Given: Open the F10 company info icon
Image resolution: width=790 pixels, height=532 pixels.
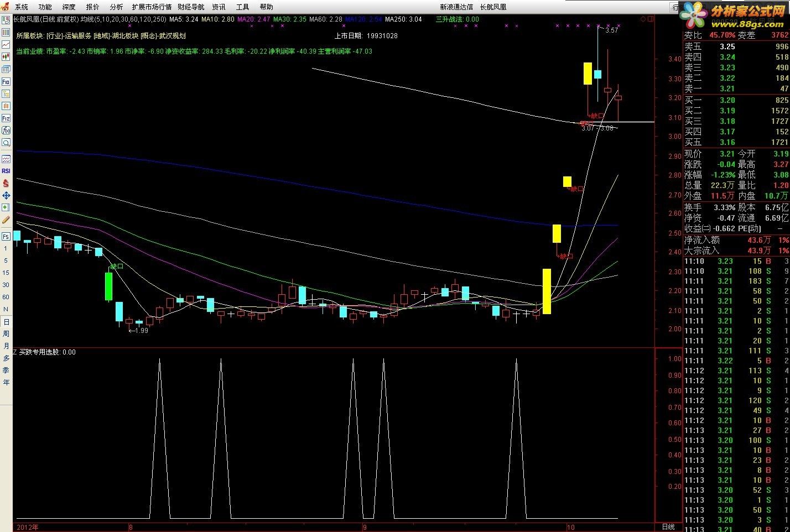Looking at the screenshot, I should 6,81.
